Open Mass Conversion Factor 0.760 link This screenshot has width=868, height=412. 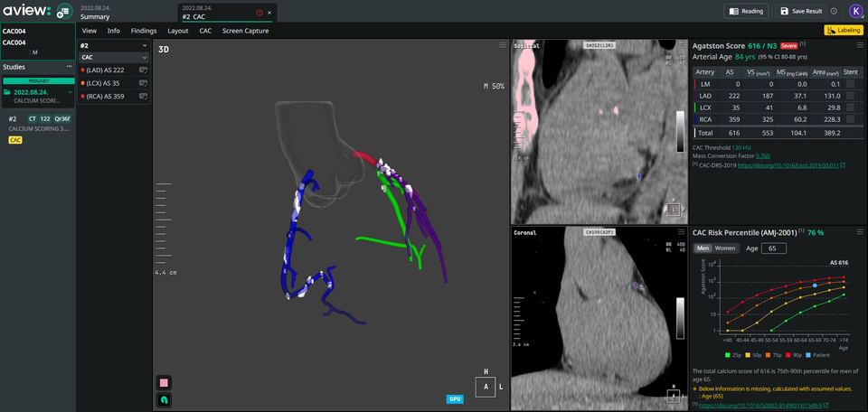pyautogui.click(x=762, y=156)
